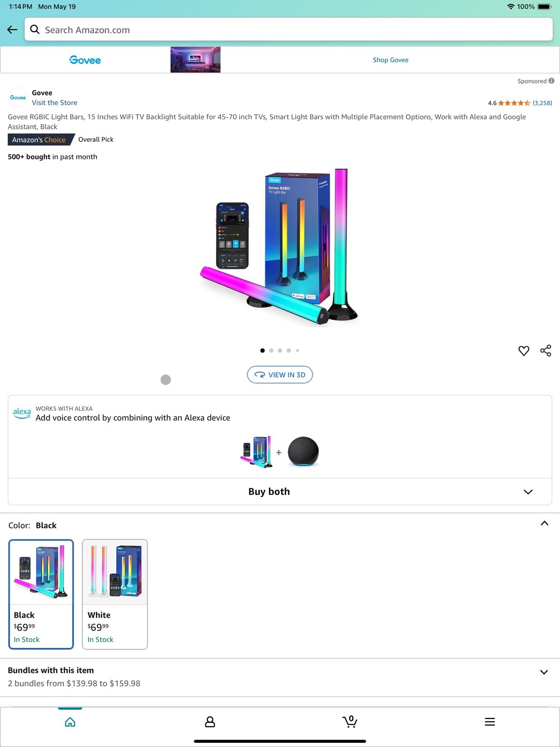Select the White color option
Viewport: 560px width, 747px height.
click(x=115, y=594)
